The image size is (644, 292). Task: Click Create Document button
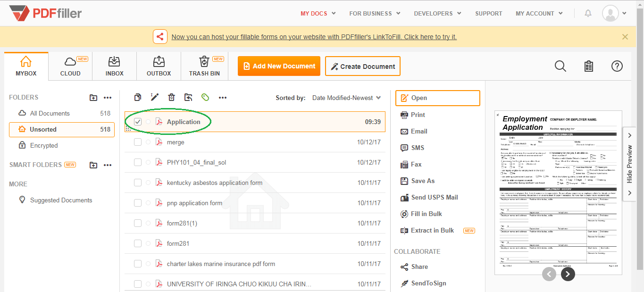point(362,66)
